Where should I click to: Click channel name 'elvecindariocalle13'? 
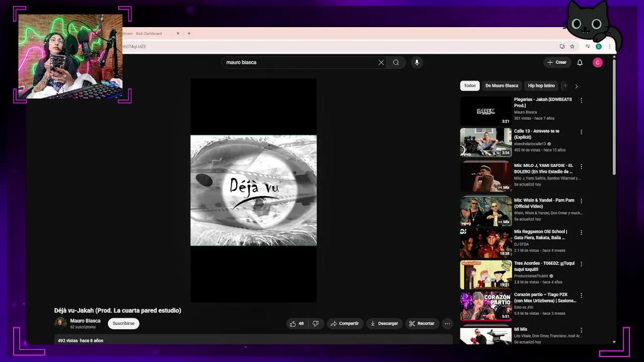530,144
